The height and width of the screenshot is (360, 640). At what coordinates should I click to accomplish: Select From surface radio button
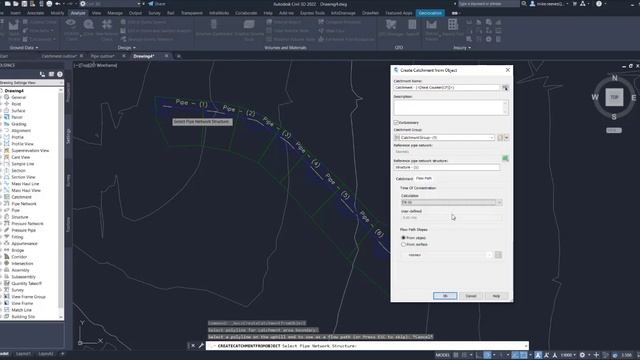(x=403, y=244)
